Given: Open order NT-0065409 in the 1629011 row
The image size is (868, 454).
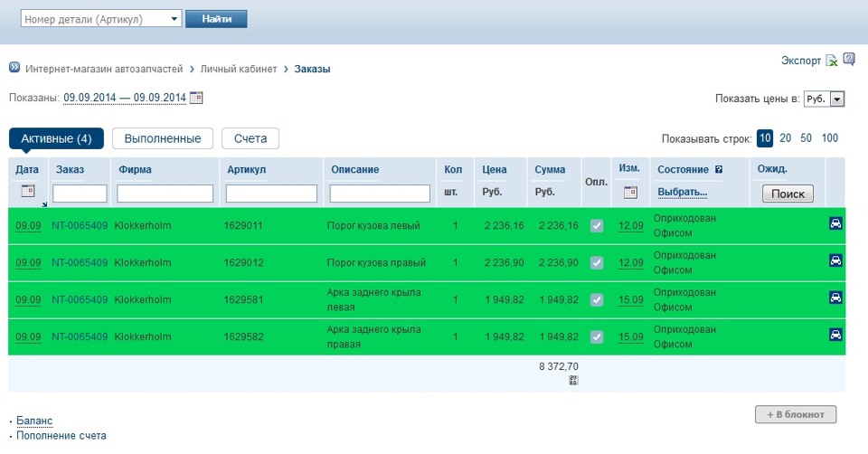Looking at the screenshot, I should pyautogui.click(x=80, y=225).
